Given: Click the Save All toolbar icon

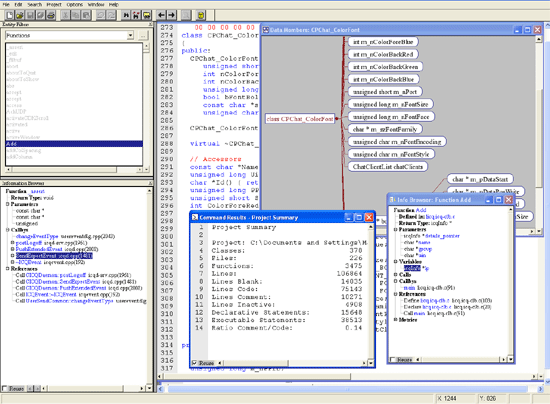Looking at the screenshot, I should point(41,15).
